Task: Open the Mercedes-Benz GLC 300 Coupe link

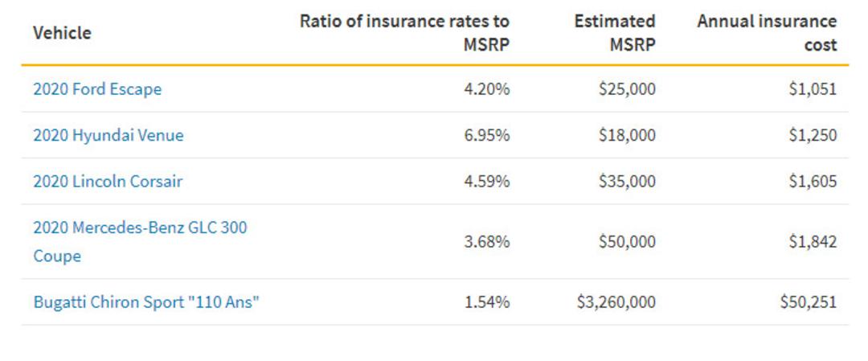Action: click(x=140, y=242)
